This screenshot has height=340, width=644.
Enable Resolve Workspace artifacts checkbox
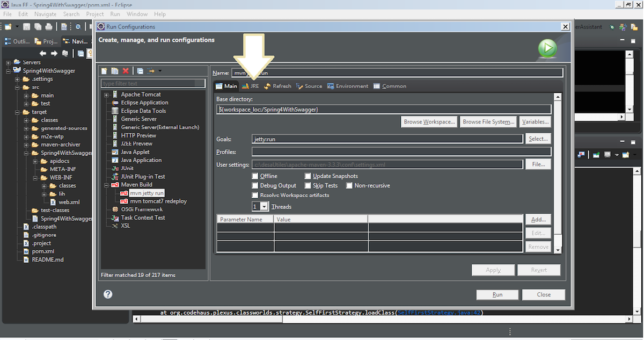[255, 195]
